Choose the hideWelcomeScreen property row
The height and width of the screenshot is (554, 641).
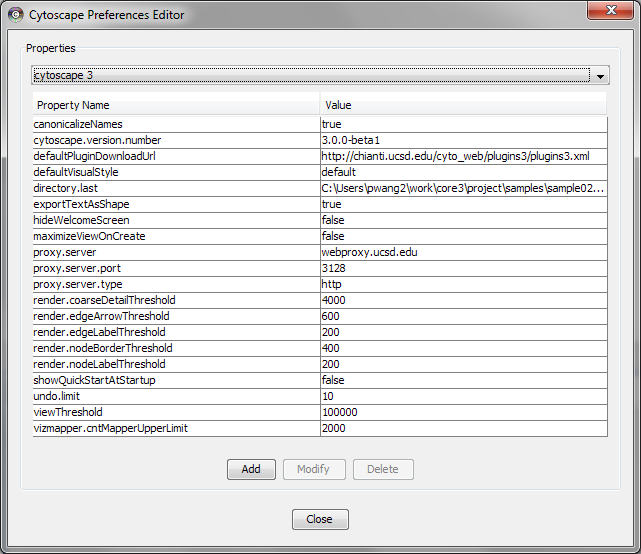pos(176,220)
